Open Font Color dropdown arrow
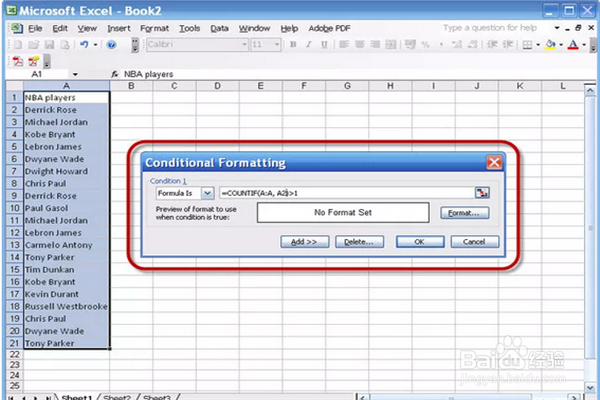 [x=584, y=45]
